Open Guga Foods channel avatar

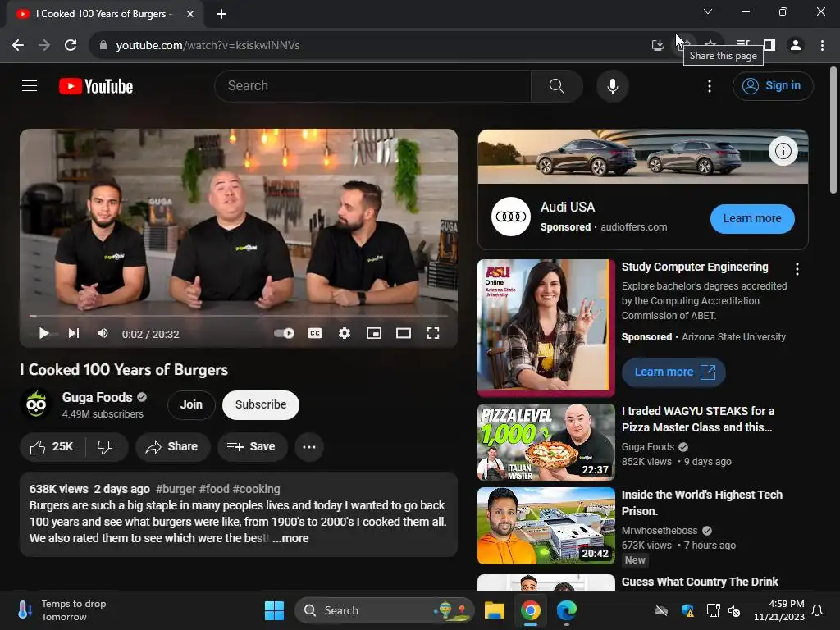[36, 404]
